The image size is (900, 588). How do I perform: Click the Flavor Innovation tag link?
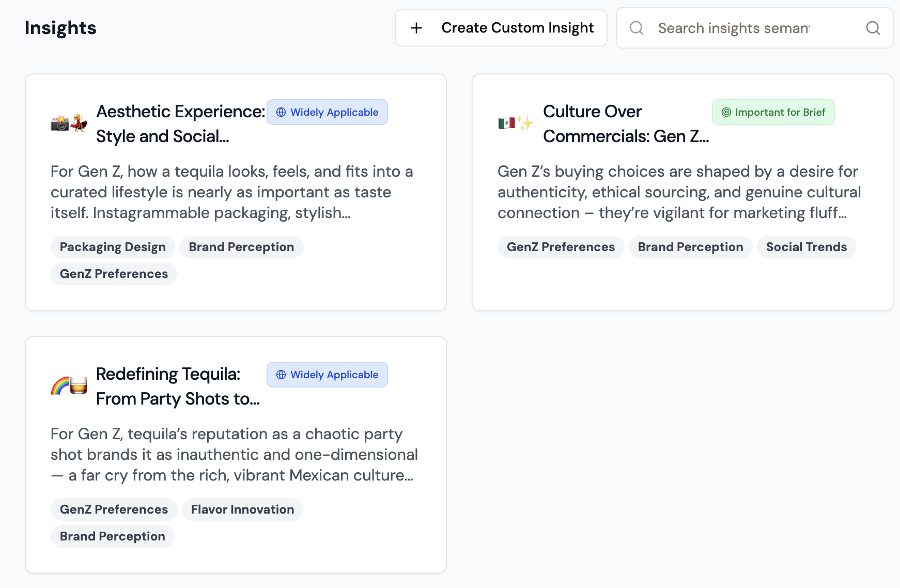242,509
